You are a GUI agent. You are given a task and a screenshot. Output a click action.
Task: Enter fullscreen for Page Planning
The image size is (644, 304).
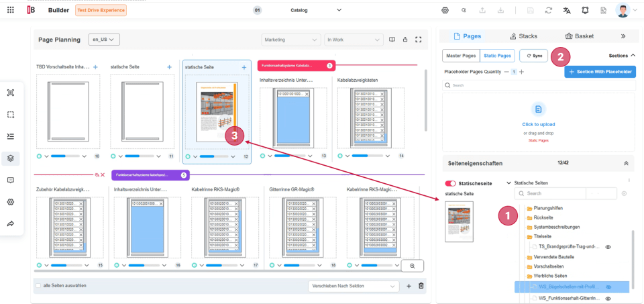419,40
